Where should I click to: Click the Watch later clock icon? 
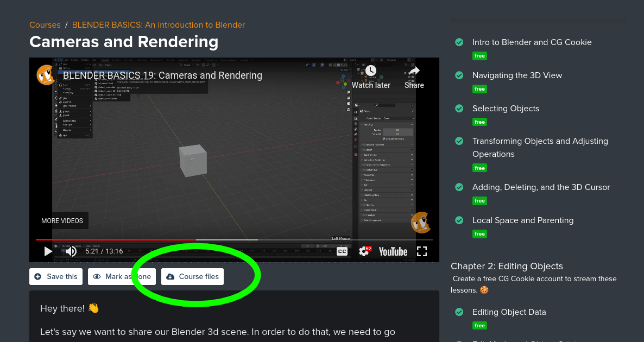[371, 72]
